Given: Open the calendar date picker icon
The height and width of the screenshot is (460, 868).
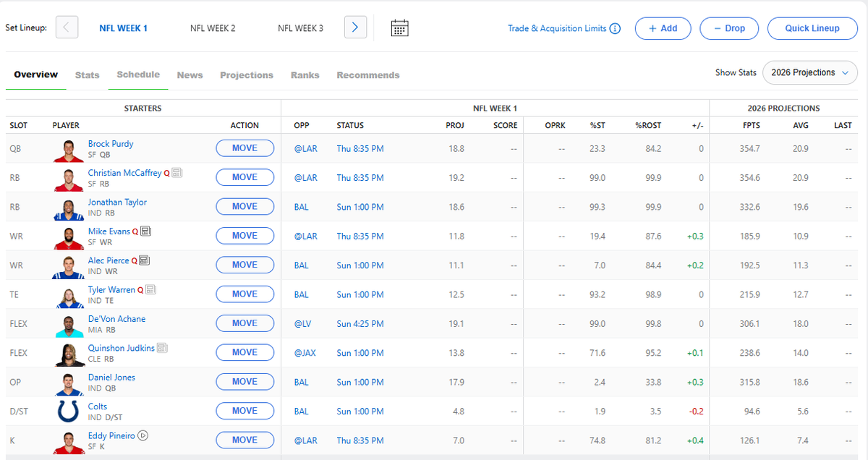Looking at the screenshot, I should click(x=399, y=28).
